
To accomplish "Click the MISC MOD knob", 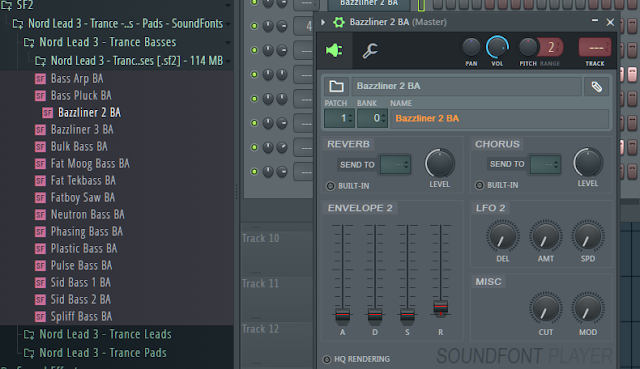I will point(588,309).
